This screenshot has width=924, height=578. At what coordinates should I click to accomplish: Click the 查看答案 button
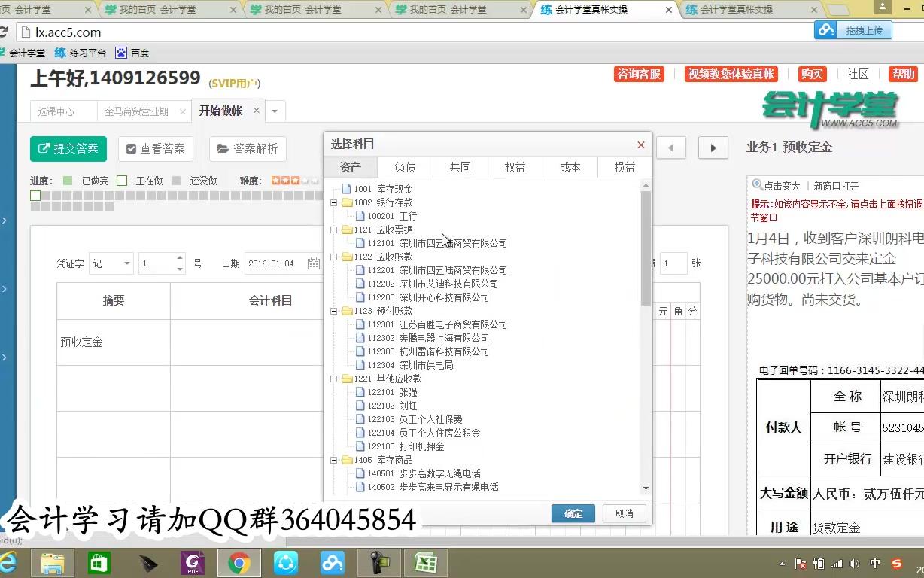156,149
